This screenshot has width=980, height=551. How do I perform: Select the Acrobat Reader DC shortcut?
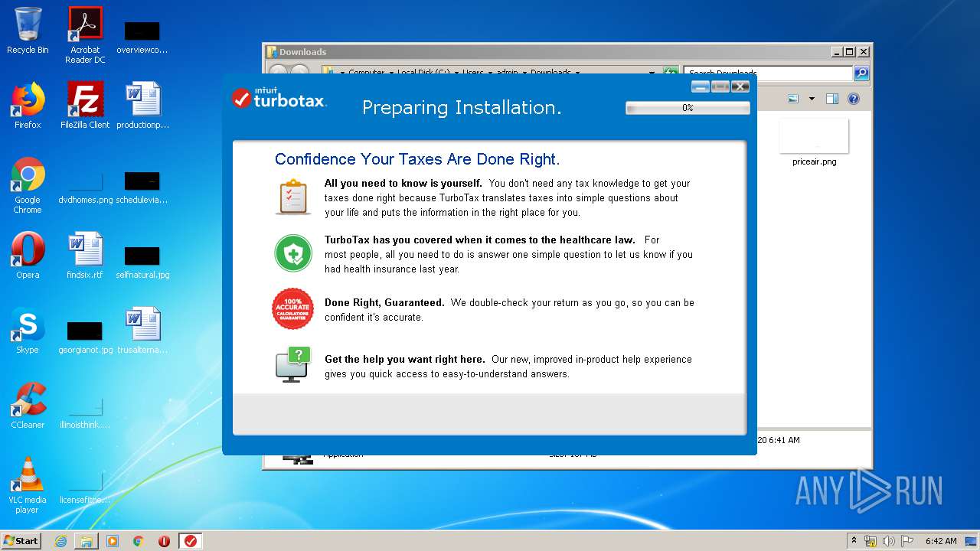[85, 35]
